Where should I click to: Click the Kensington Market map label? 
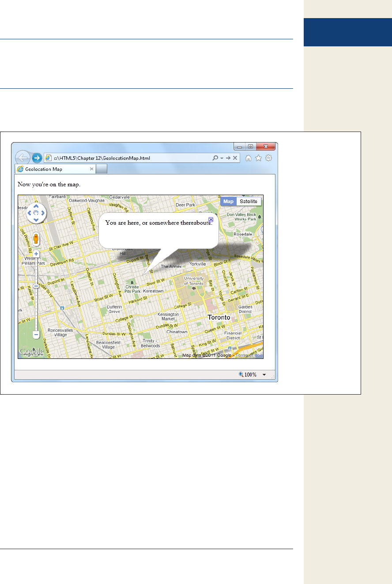tap(168, 316)
